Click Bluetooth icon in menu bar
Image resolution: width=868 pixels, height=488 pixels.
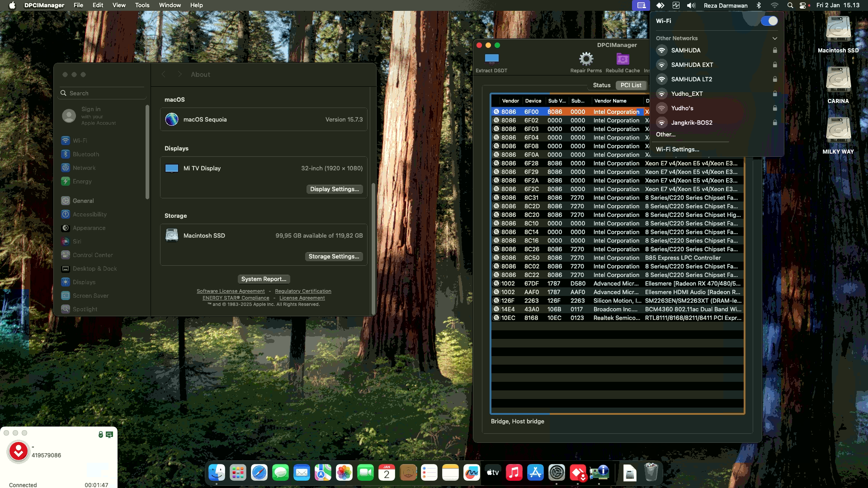click(759, 5)
